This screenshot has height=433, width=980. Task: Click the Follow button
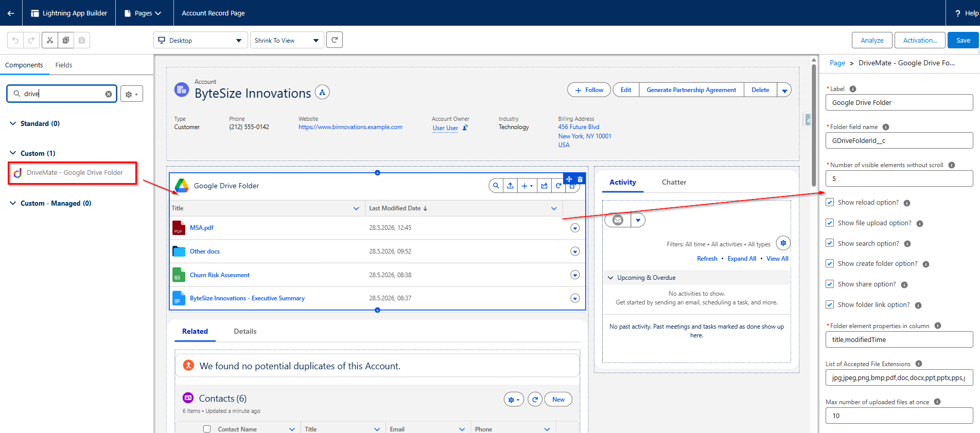[589, 90]
